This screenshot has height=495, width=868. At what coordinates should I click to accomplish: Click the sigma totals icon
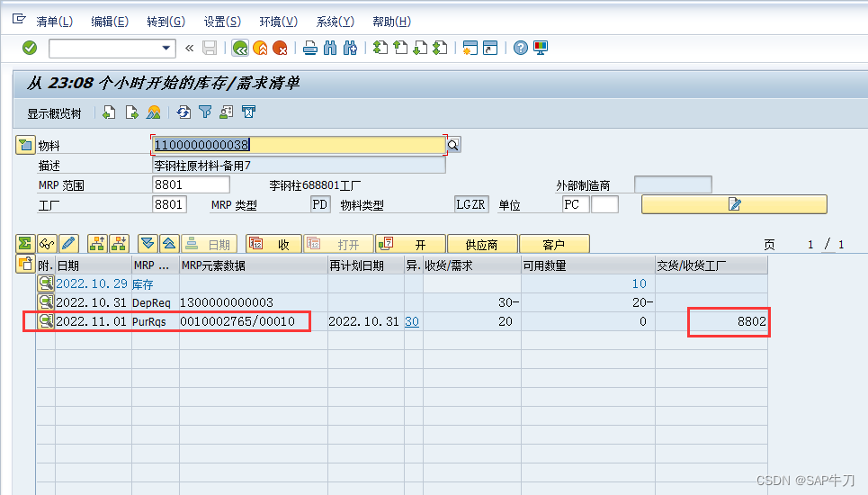tap(25, 244)
